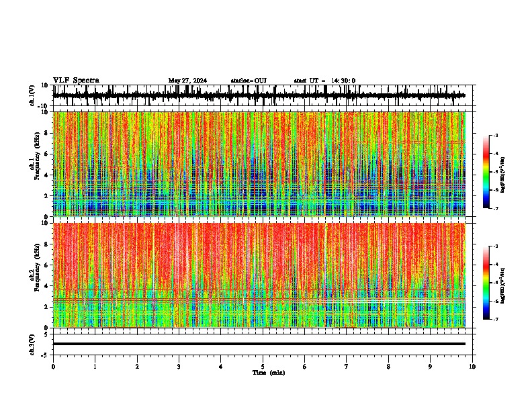Click the "-3" label on ch.1 color bar
Screen dimensions: 532x411
495,135
